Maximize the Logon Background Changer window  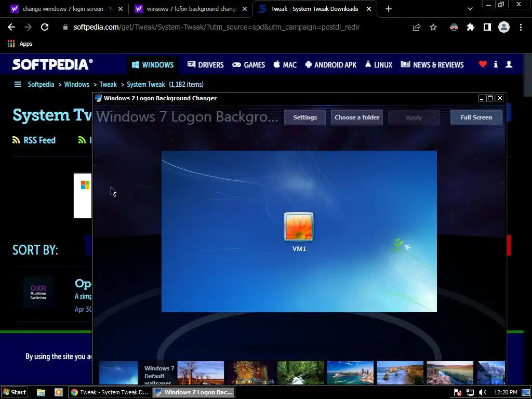(x=490, y=98)
